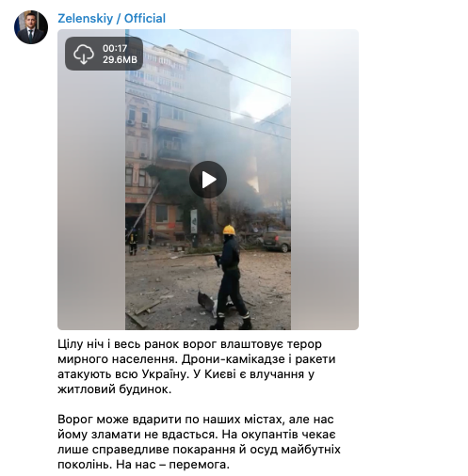
Task: Click the dark download badge background on the video
Action: [104, 54]
